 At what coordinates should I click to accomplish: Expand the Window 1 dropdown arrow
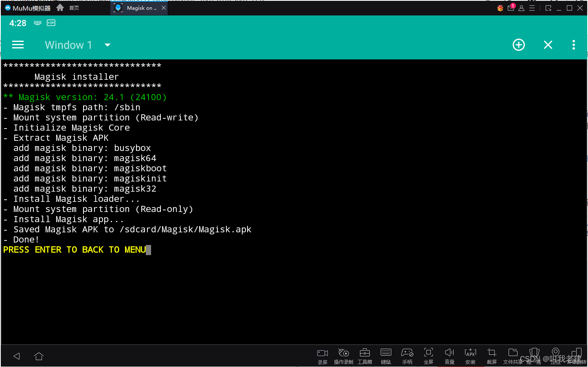point(108,45)
